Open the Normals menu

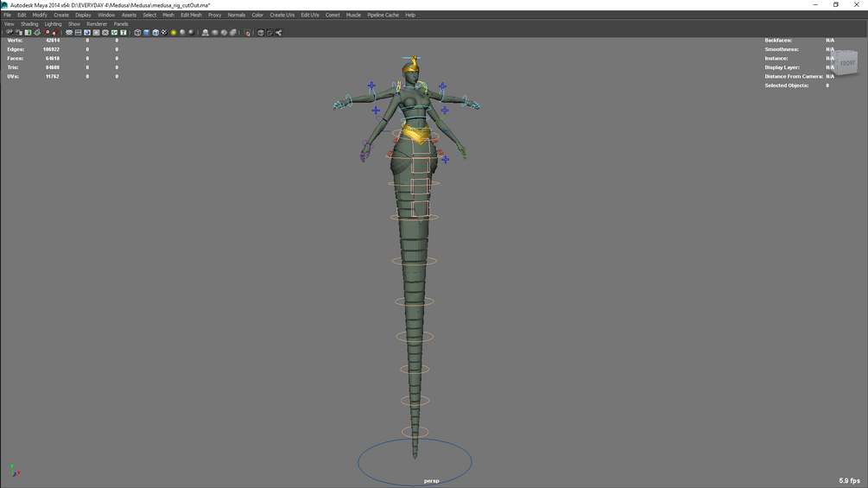coord(237,15)
